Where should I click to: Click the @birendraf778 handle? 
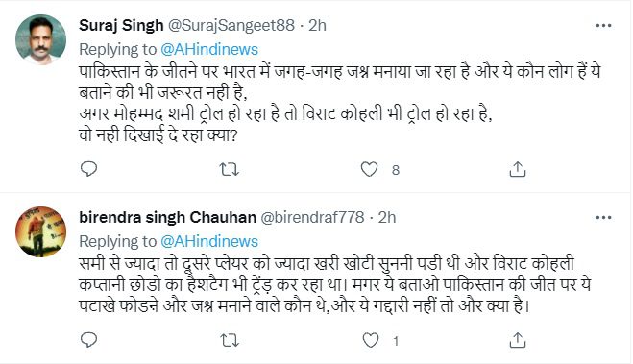click(312, 217)
